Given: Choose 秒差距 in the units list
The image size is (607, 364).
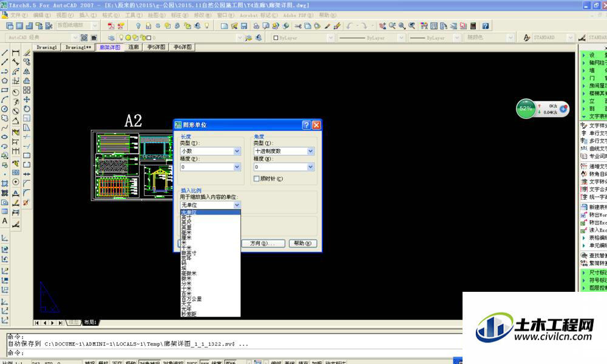Looking at the screenshot, I should tap(210, 314).
